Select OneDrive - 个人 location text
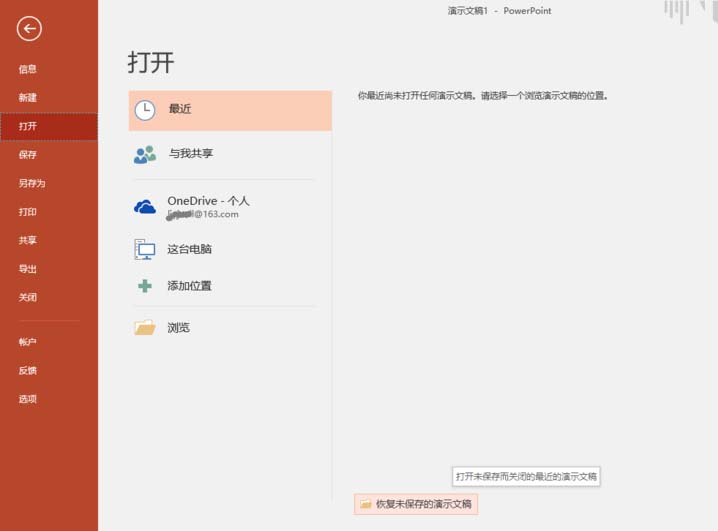718x531 pixels. 208,201
